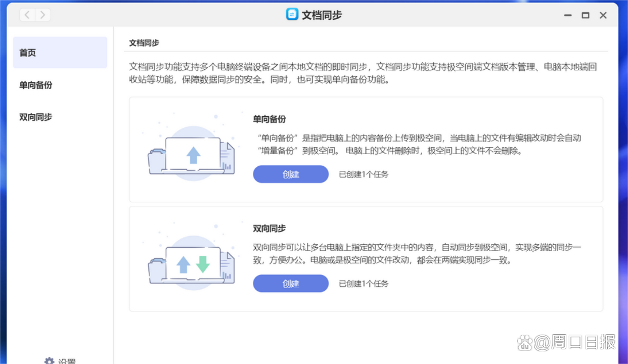628x364 pixels.
Task: Open the settings gear icon in sidebar
Action: [49, 360]
